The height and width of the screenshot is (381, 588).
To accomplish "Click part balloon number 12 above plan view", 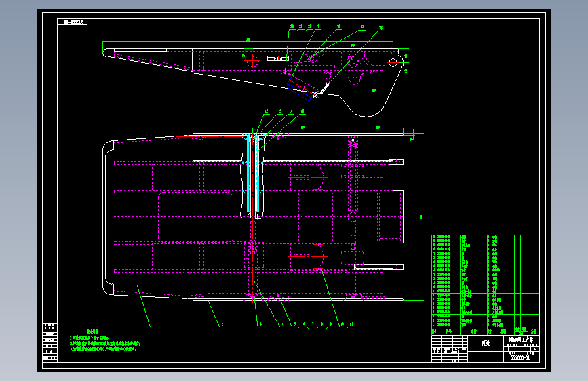I will pos(267,111).
